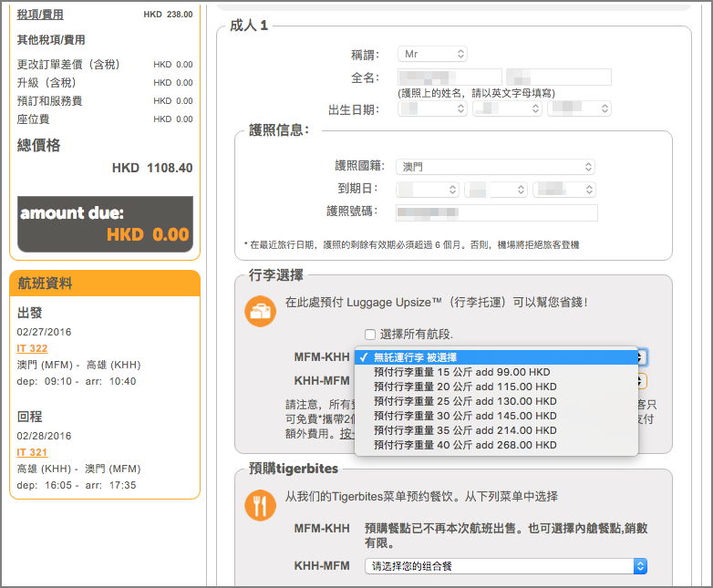Open the first 到期日 expiry date dropdown
The width and height of the screenshot is (713, 588).
pyautogui.click(x=428, y=190)
